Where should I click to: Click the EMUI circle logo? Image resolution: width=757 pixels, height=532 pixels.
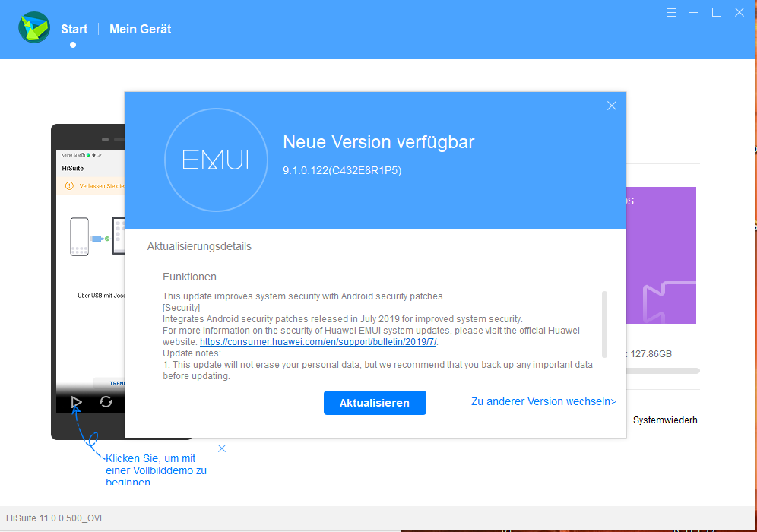tap(216, 160)
